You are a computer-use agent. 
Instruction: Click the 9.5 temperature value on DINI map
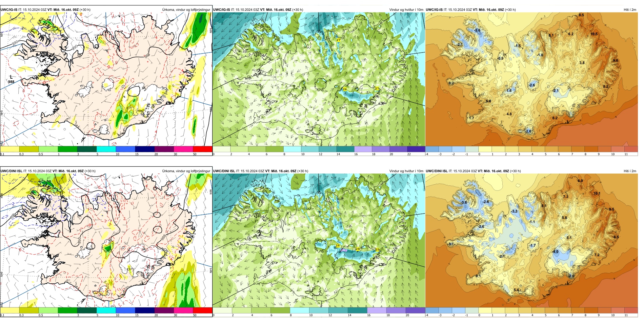(x=611, y=209)
